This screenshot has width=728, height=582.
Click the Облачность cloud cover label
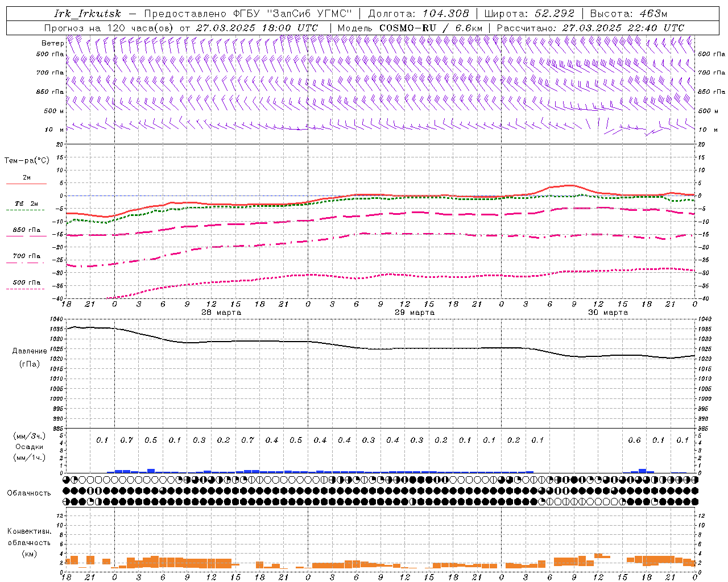[x=29, y=493]
